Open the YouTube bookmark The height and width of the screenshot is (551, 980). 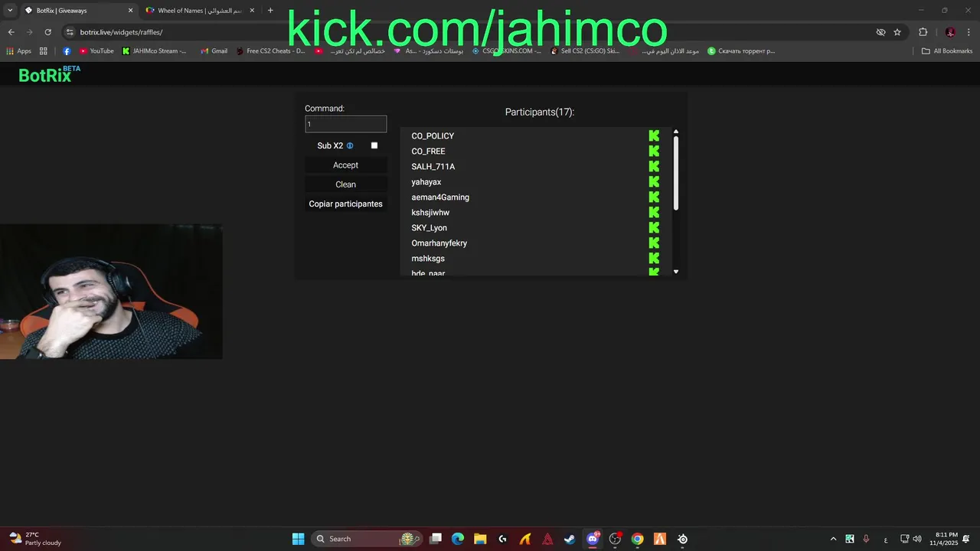coord(96,51)
